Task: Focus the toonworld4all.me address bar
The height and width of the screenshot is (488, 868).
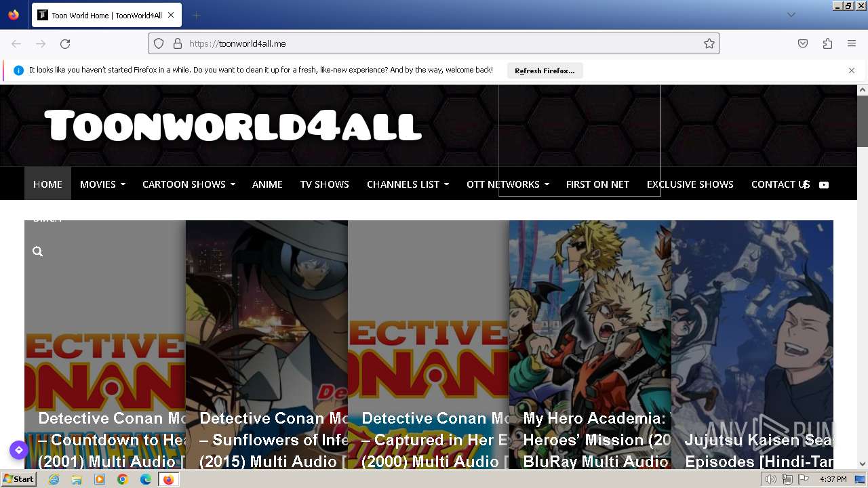Action: tap(434, 43)
